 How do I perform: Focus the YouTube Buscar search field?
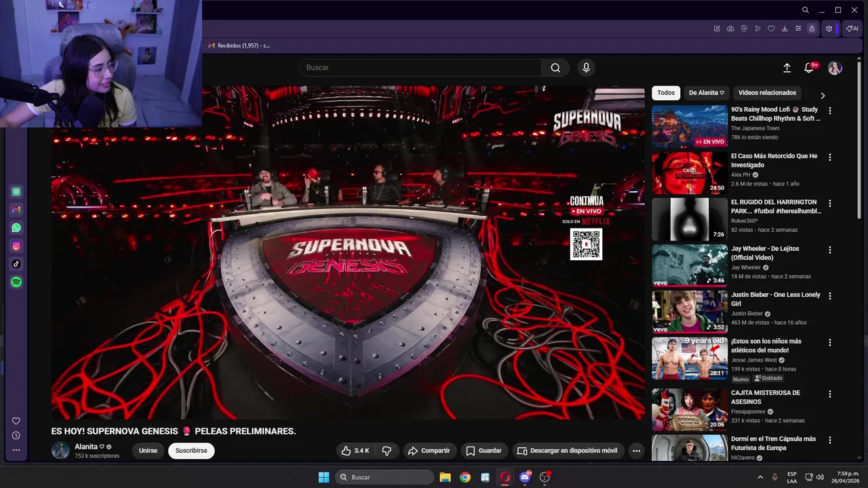click(x=420, y=68)
